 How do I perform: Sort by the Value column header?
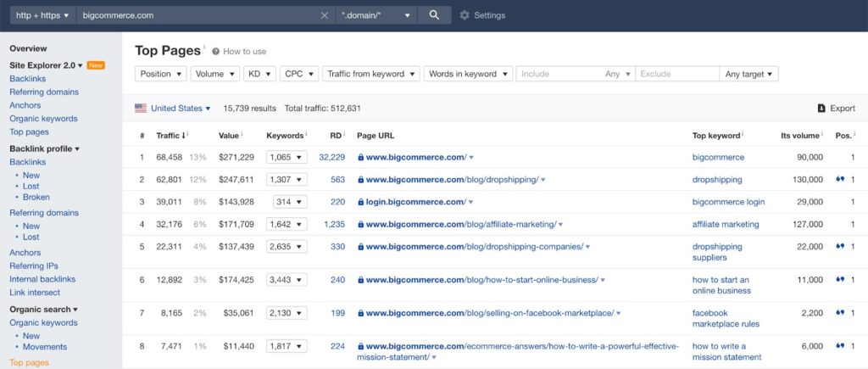click(x=229, y=136)
